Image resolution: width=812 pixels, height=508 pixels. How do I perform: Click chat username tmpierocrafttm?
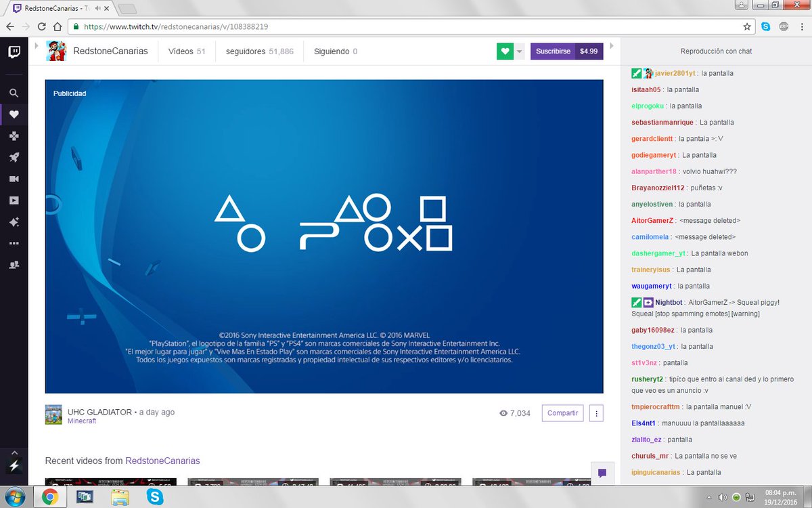click(x=655, y=407)
